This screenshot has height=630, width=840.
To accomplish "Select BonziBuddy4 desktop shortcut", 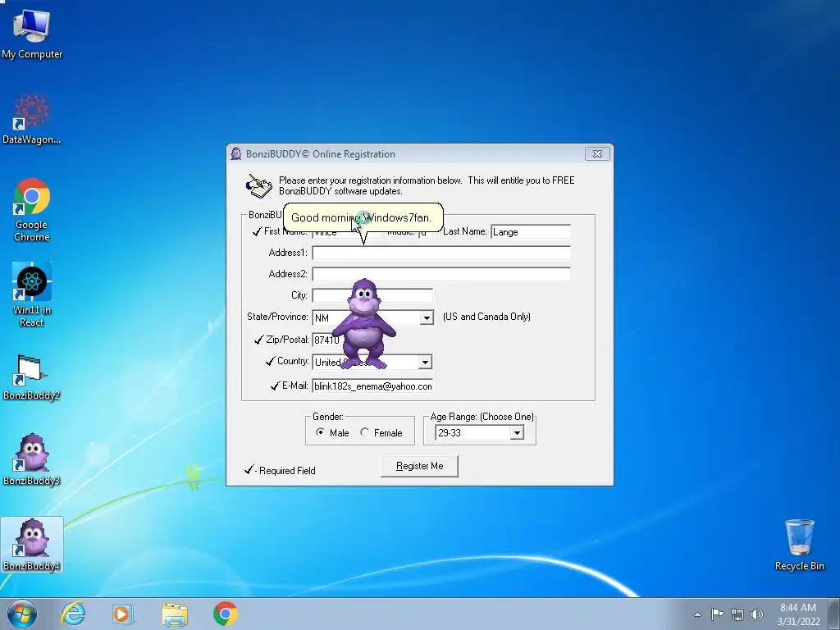I will coord(32,545).
